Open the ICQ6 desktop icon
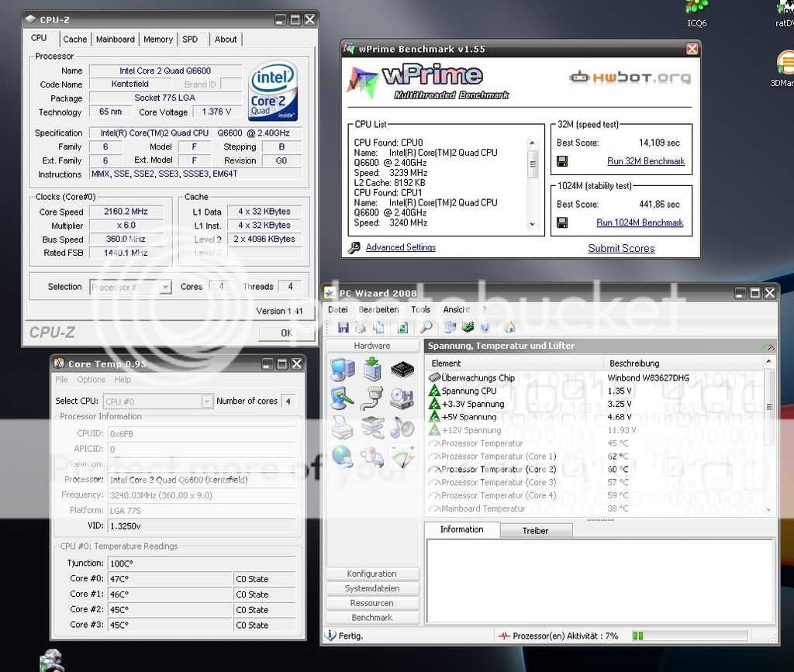This screenshot has width=794, height=672. pyautogui.click(x=697, y=14)
